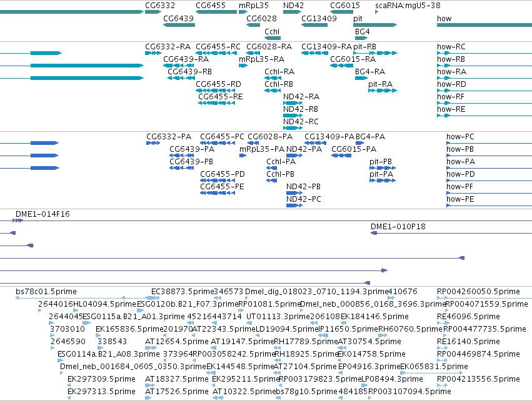Select the AT12654.5prime EST label

tap(176, 342)
